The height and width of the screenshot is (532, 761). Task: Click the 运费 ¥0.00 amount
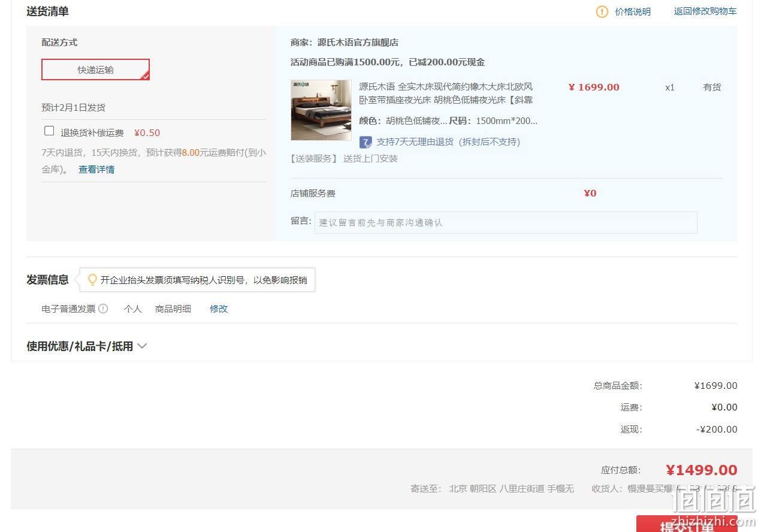[724, 407]
